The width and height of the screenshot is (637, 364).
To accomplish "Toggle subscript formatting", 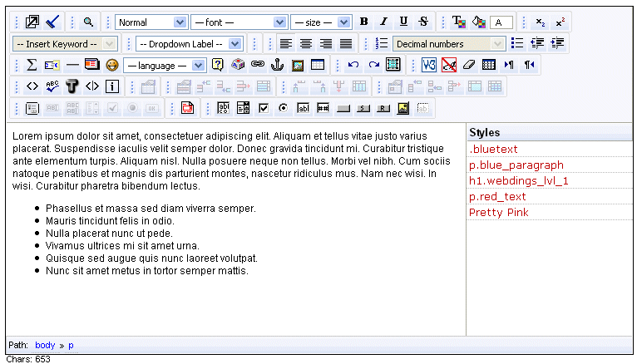I will click(540, 22).
